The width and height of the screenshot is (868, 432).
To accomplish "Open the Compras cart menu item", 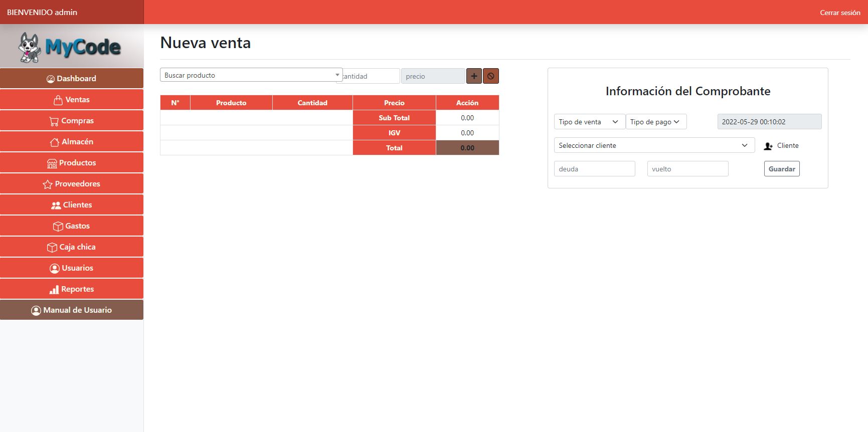I will tap(72, 121).
